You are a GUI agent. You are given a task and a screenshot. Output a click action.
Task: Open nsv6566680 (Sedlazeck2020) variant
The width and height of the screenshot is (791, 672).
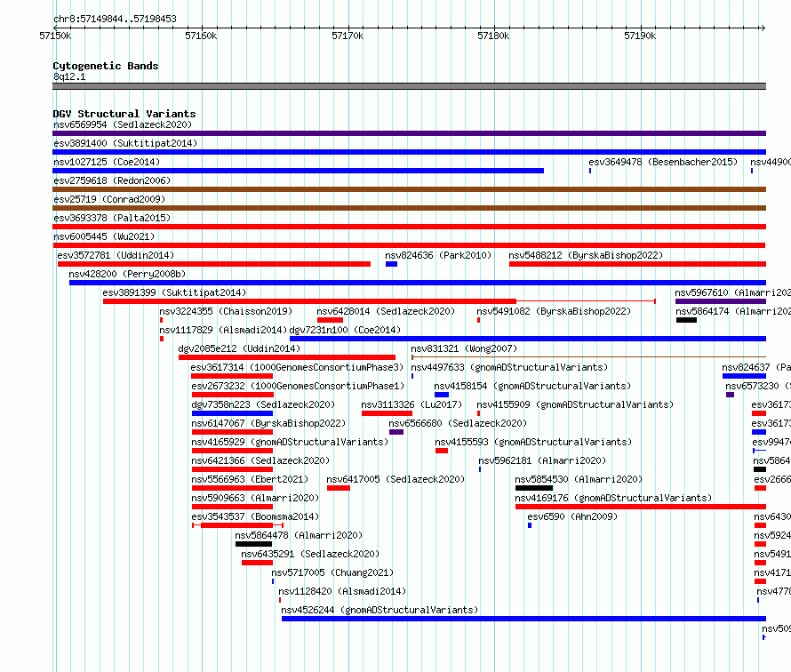[458, 423]
